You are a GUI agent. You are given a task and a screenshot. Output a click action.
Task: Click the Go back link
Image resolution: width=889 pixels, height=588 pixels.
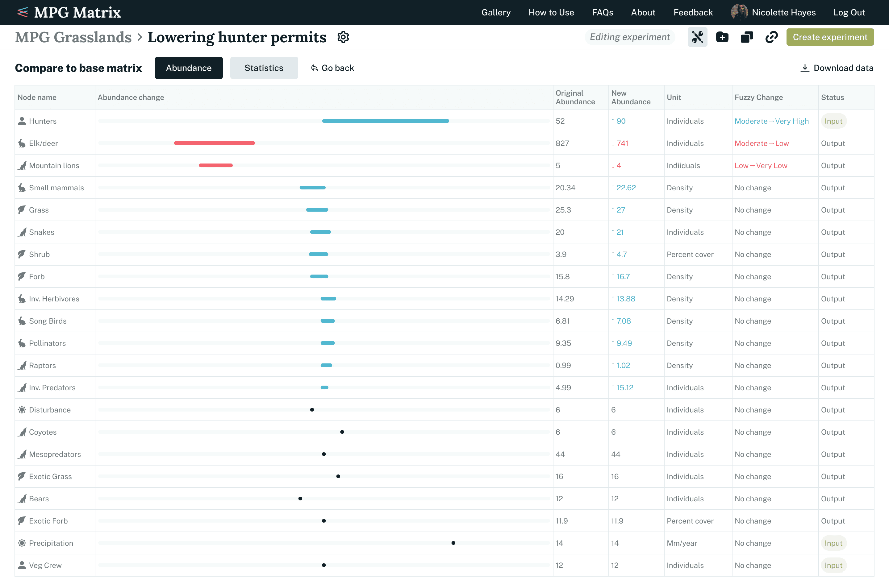click(x=332, y=68)
